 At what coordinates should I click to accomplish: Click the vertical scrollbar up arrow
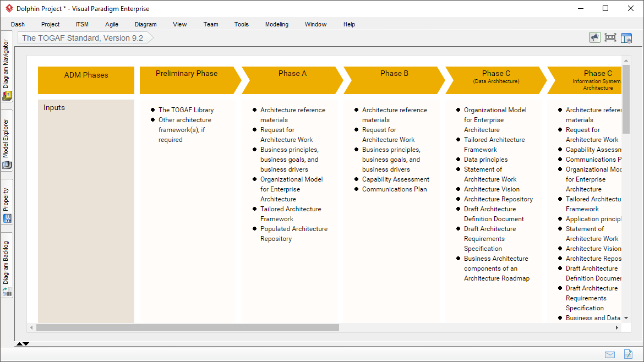(x=626, y=61)
